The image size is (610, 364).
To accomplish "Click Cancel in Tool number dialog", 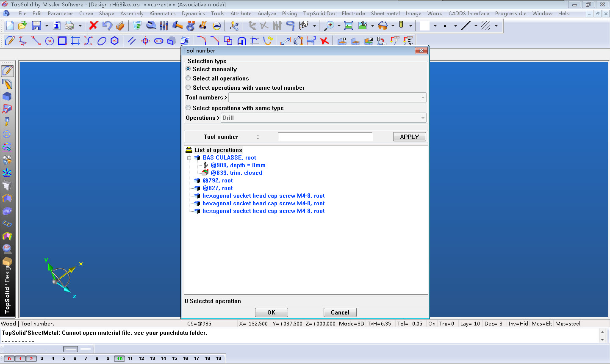I will (x=340, y=312).
